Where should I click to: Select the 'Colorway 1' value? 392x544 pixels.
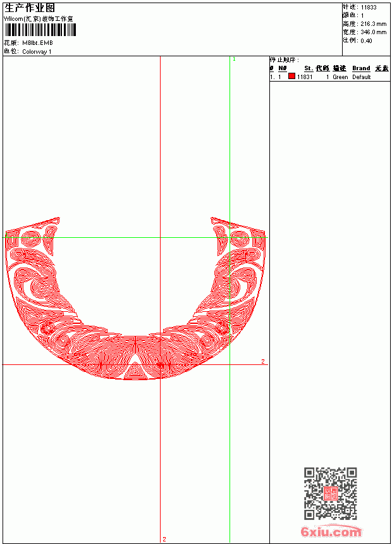(37, 52)
